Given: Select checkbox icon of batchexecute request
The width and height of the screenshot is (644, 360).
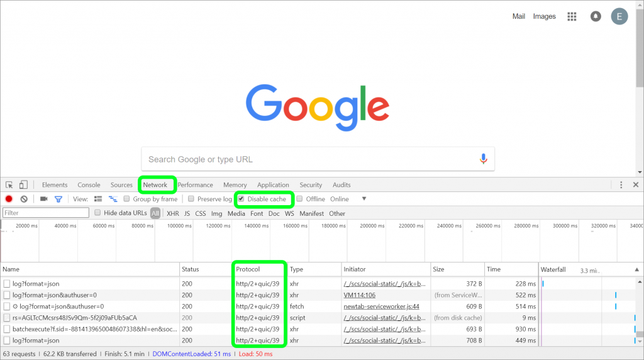Looking at the screenshot, I should click(x=6, y=329).
